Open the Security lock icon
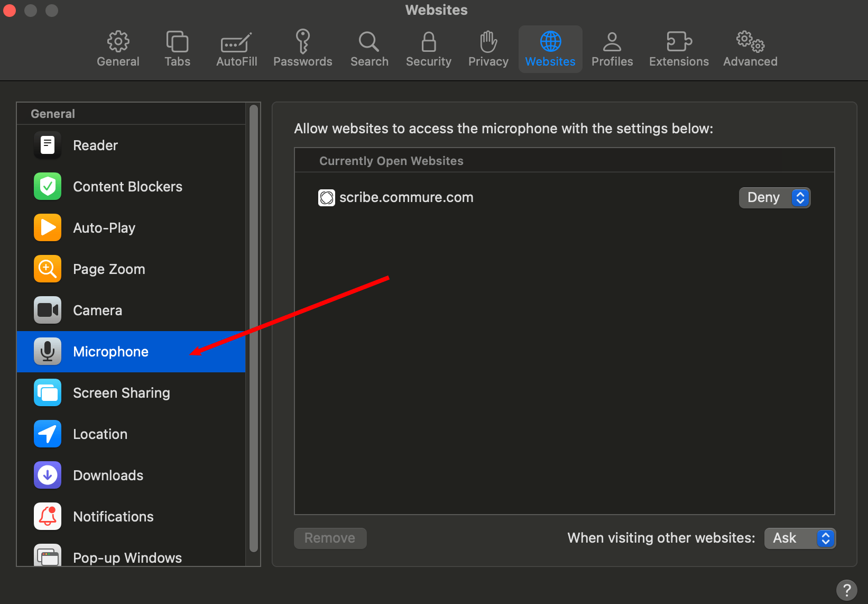Image resolution: width=868 pixels, height=604 pixels. (429, 41)
